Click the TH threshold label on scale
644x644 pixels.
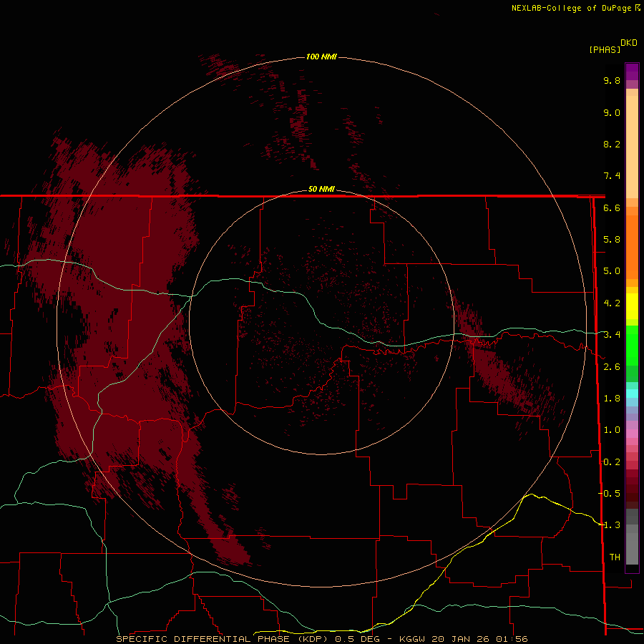615,557
